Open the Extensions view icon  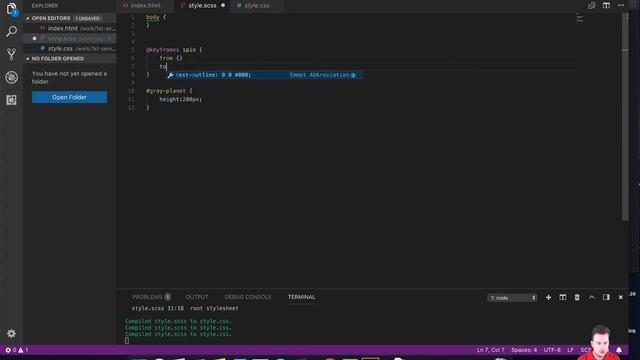tap(11, 100)
